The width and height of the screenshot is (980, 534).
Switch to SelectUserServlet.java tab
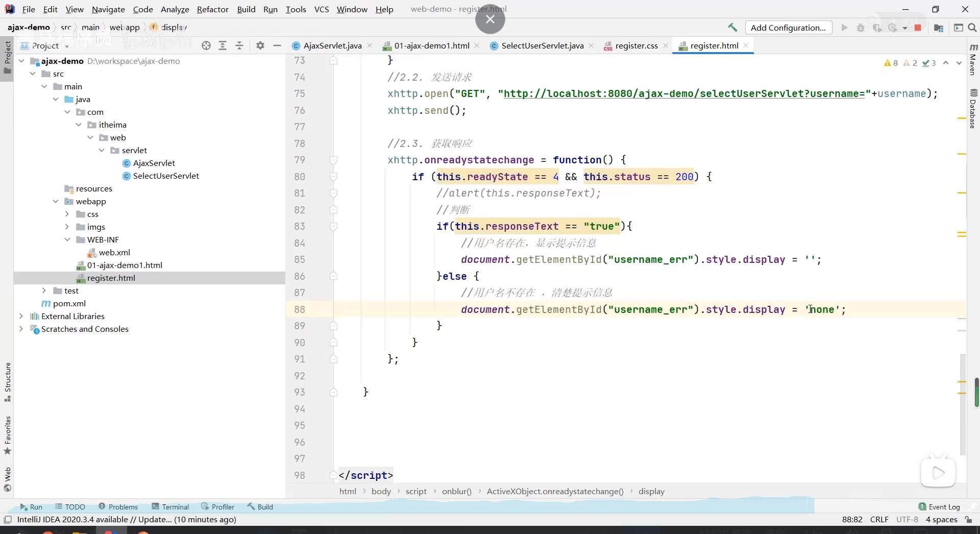click(542, 45)
